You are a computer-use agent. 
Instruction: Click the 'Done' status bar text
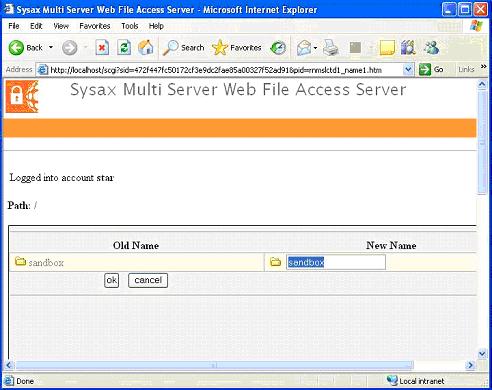(x=25, y=381)
